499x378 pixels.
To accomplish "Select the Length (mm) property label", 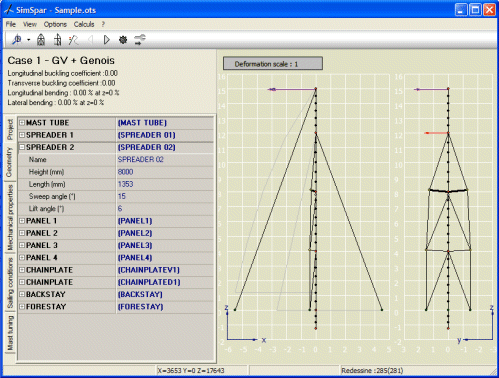I will pyautogui.click(x=47, y=184).
